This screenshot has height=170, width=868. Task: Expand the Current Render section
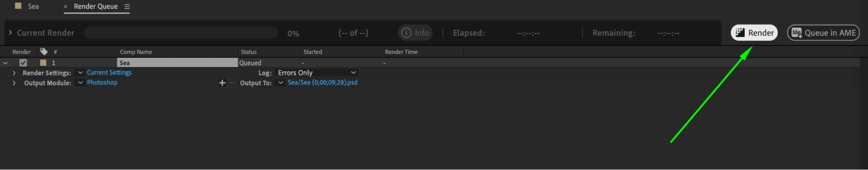(x=10, y=33)
